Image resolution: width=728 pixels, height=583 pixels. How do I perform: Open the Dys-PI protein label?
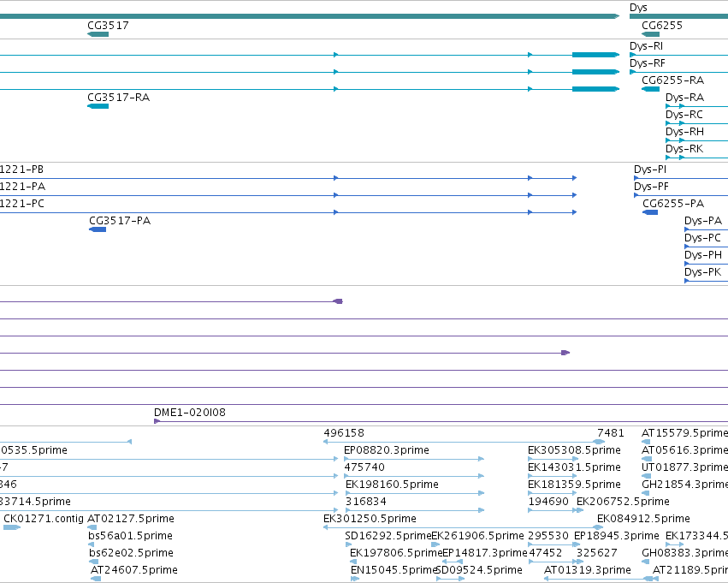[x=650, y=170]
